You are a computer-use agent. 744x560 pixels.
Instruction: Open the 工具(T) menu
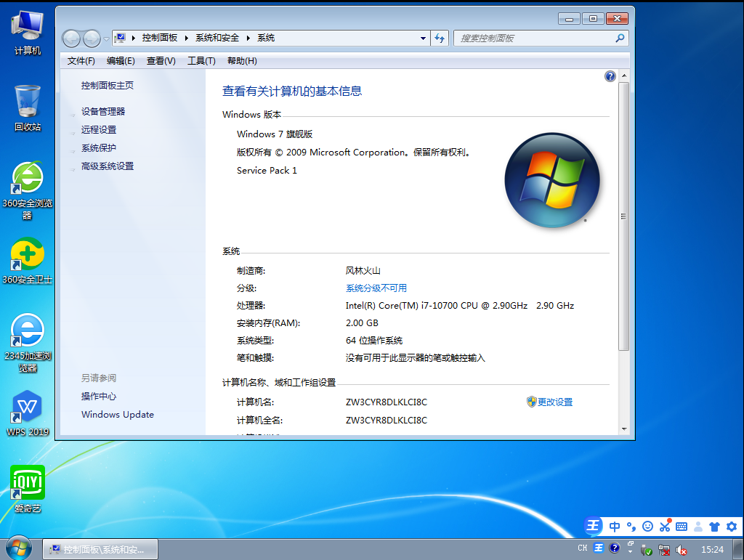[201, 61]
